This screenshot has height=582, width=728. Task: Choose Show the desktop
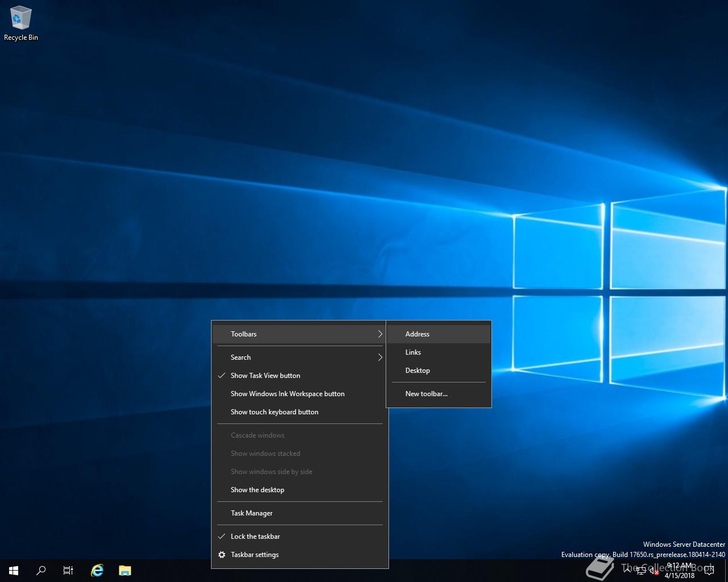300,490
